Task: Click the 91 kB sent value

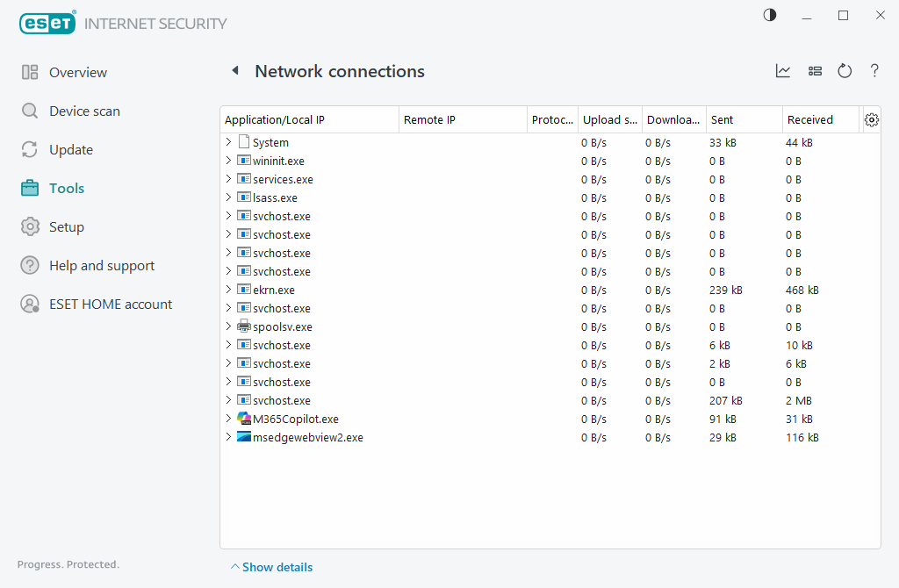Action: point(723,419)
